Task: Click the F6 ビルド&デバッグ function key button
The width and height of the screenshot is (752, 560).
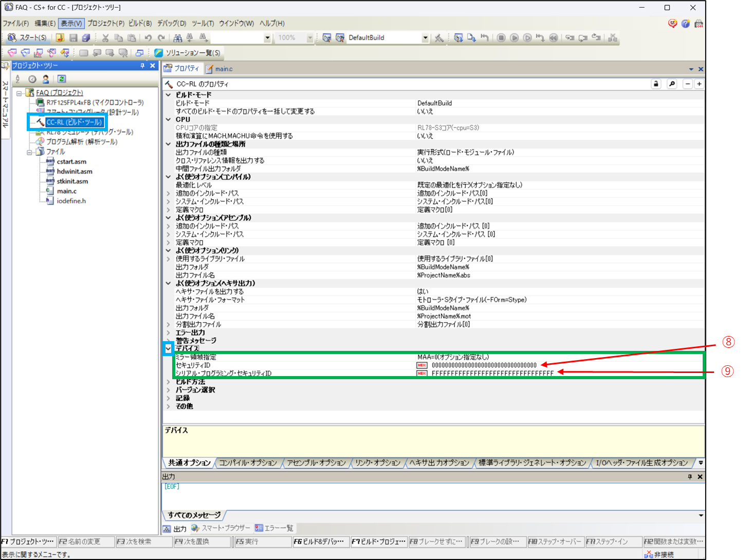Action: tap(321, 542)
